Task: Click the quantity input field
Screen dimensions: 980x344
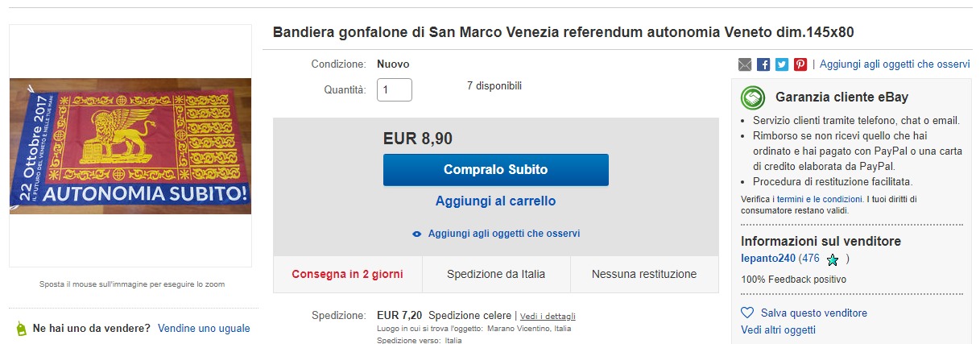Action: [395, 89]
